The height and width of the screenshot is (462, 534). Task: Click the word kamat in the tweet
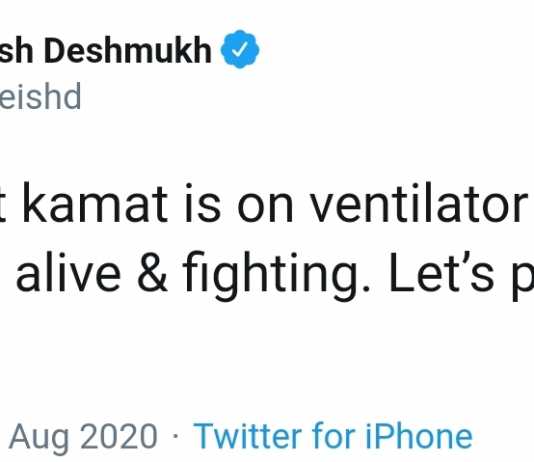96,203
